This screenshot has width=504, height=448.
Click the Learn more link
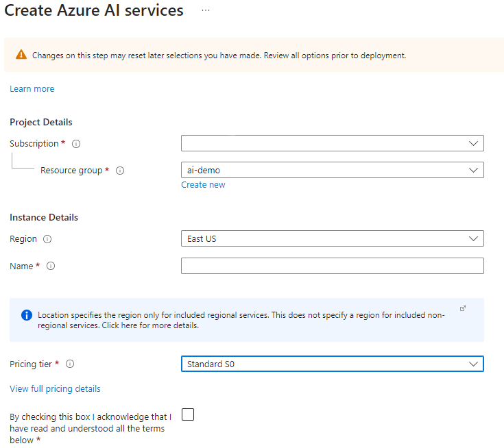pos(32,88)
